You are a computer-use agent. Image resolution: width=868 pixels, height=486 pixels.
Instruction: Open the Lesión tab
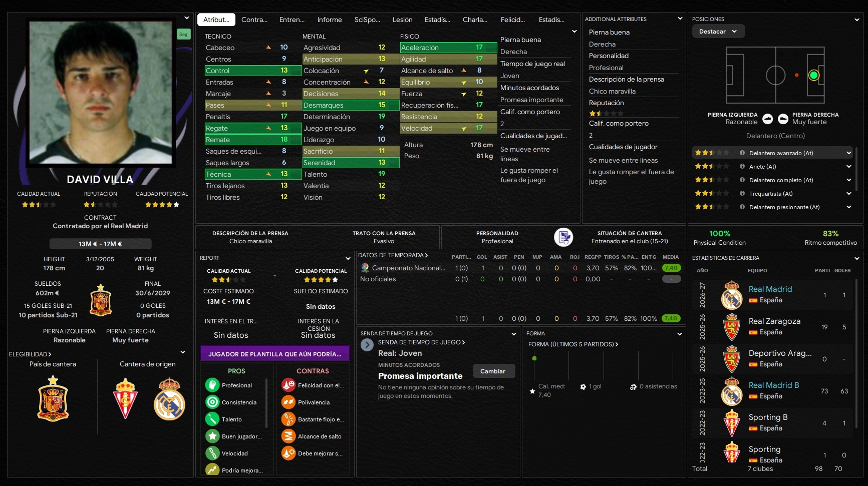tap(403, 20)
